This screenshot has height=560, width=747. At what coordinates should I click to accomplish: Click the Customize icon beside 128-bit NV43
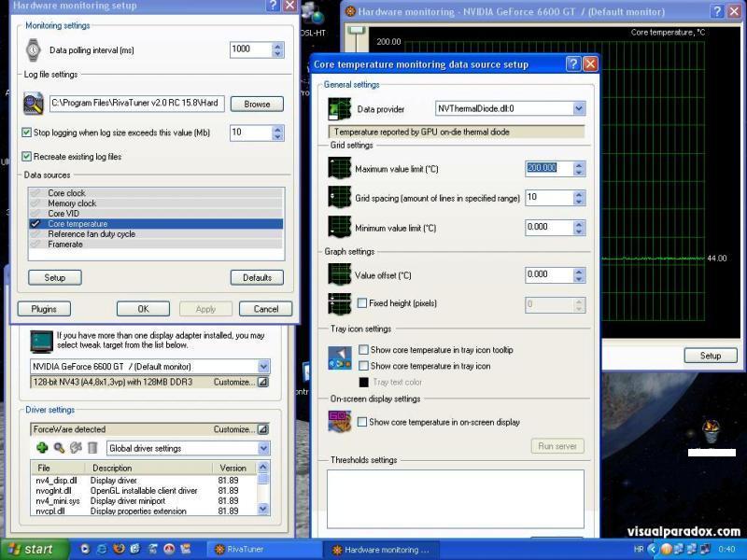[263, 382]
